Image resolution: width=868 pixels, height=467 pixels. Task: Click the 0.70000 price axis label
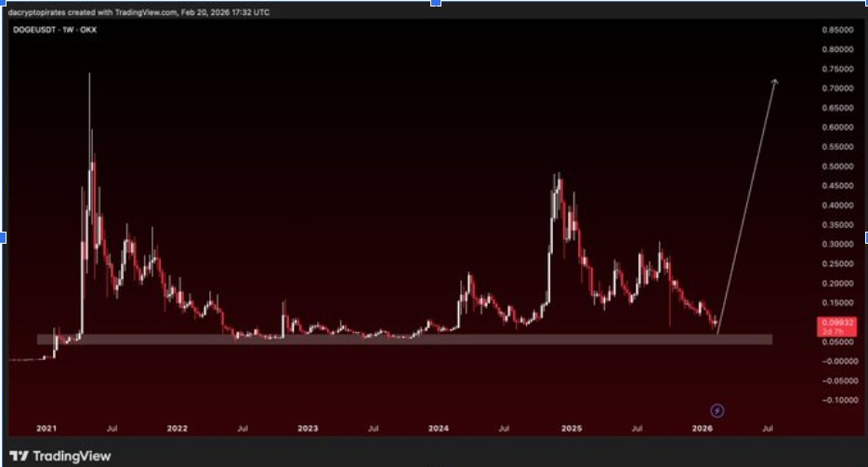coord(837,88)
